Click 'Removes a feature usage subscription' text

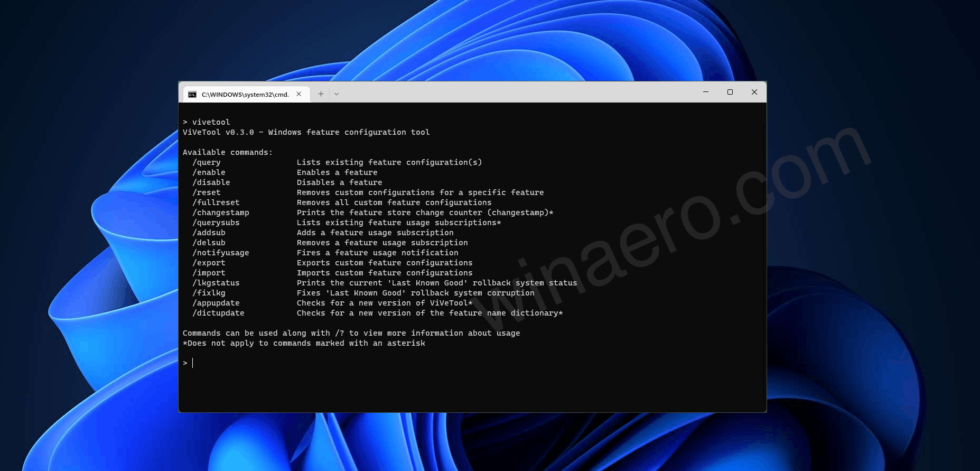point(382,243)
